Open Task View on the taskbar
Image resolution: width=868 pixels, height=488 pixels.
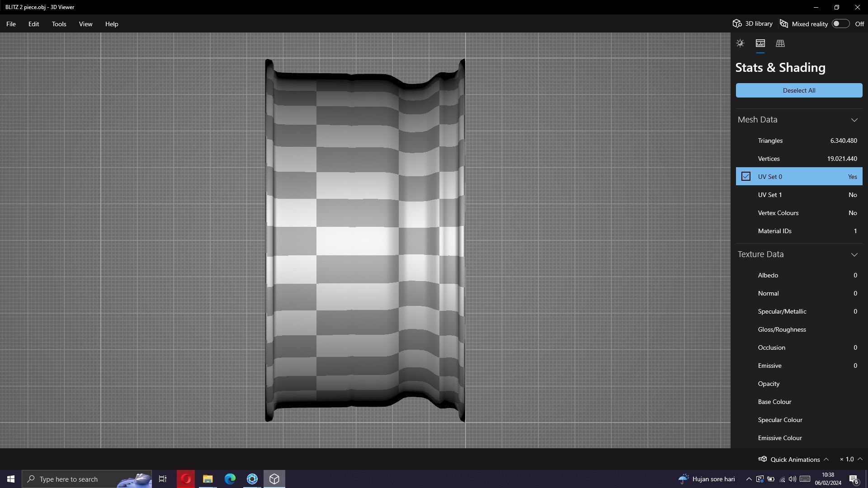[x=163, y=479]
